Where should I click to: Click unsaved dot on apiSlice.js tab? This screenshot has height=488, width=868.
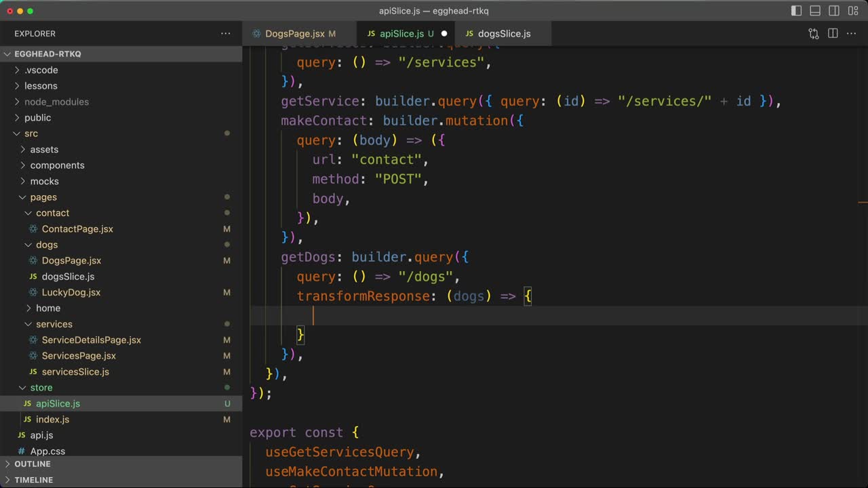pyautogui.click(x=444, y=33)
